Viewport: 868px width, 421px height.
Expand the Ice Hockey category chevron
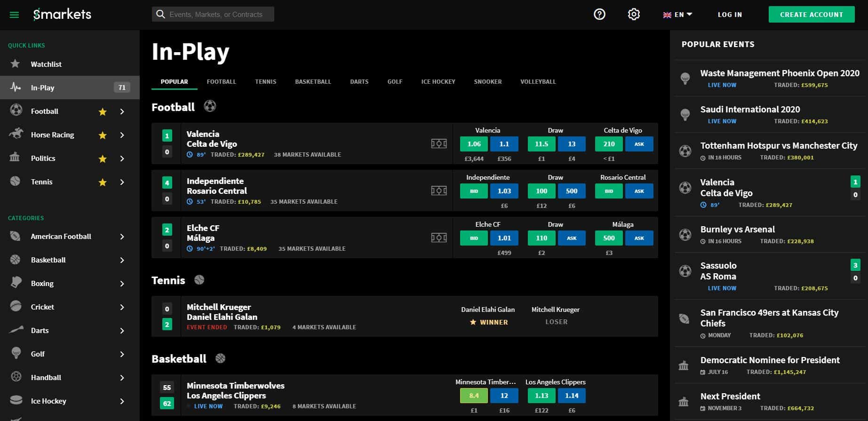(x=122, y=401)
